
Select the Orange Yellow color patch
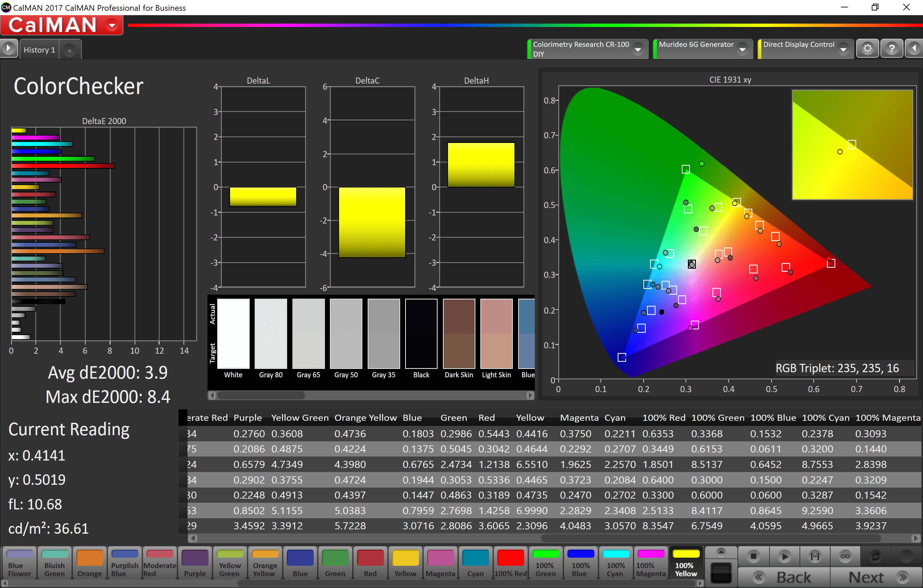point(265,563)
